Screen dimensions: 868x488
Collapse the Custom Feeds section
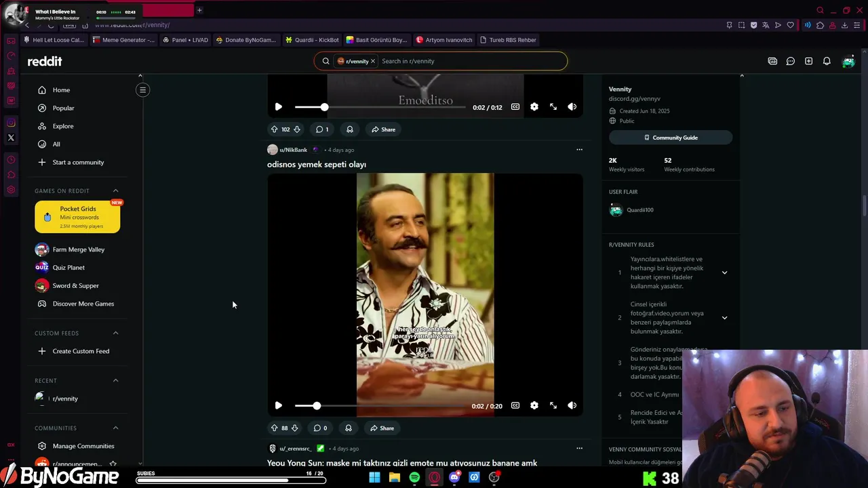(115, 333)
